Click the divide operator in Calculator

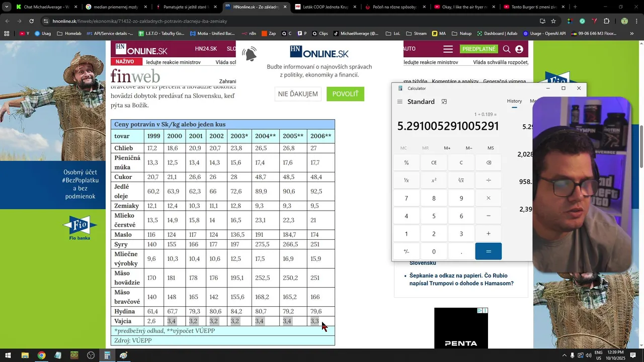pyautogui.click(x=489, y=180)
